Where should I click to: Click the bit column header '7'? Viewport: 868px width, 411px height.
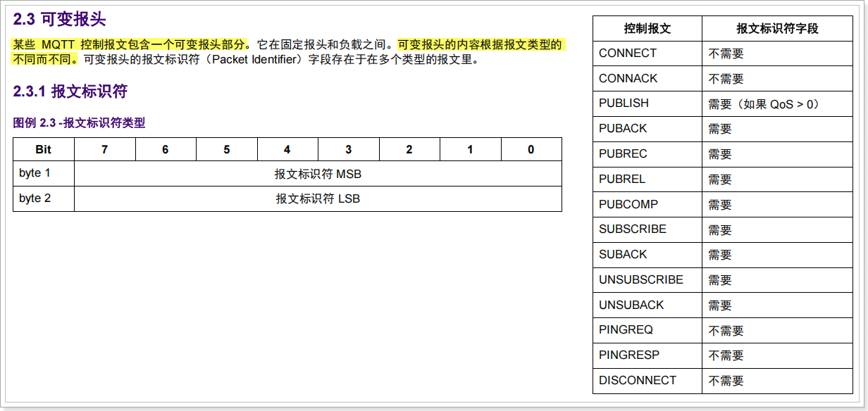coord(105,150)
